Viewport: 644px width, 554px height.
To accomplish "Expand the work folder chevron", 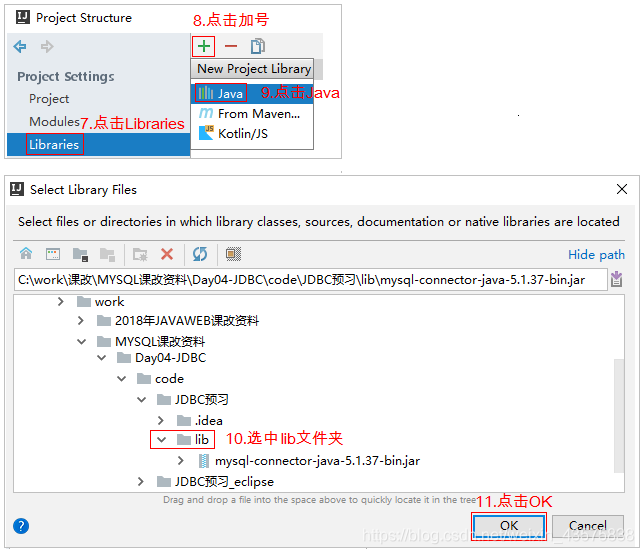I will pyautogui.click(x=61, y=302).
